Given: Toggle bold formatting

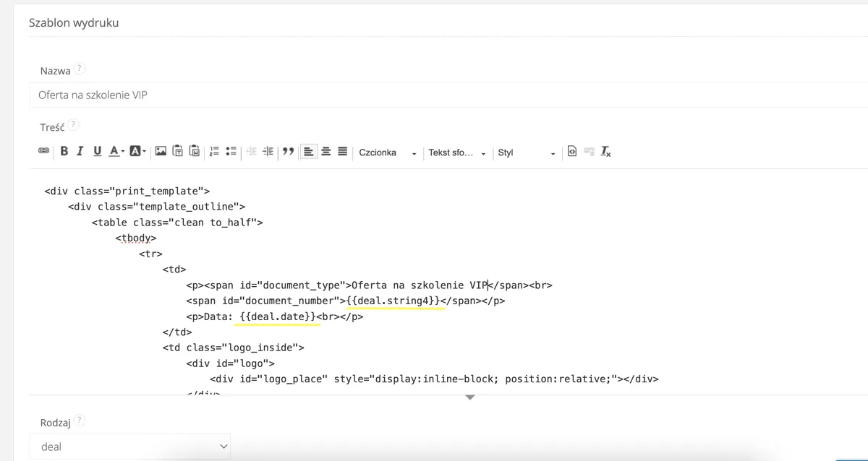Looking at the screenshot, I should [64, 152].
